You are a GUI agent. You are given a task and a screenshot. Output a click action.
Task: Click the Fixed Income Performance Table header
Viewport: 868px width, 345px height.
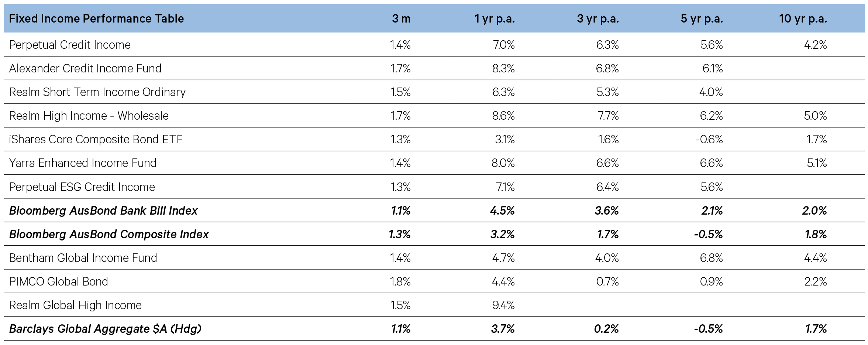96,18
